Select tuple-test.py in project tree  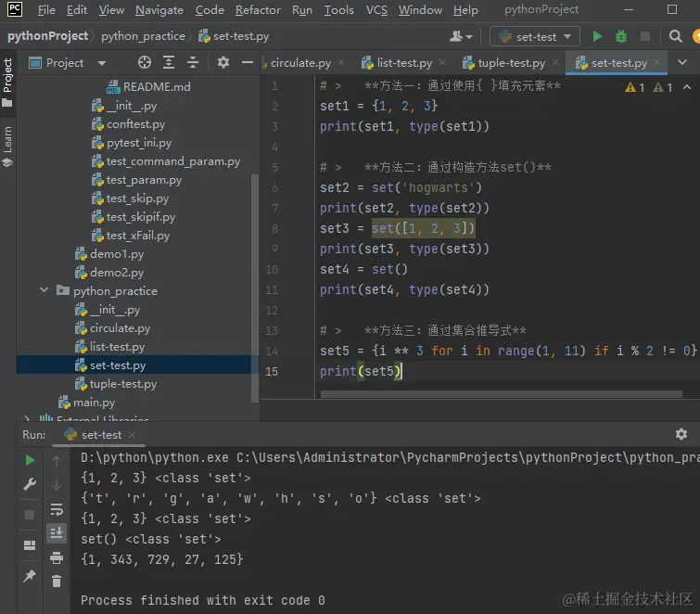pyautogui.click(x=116, y=384)
